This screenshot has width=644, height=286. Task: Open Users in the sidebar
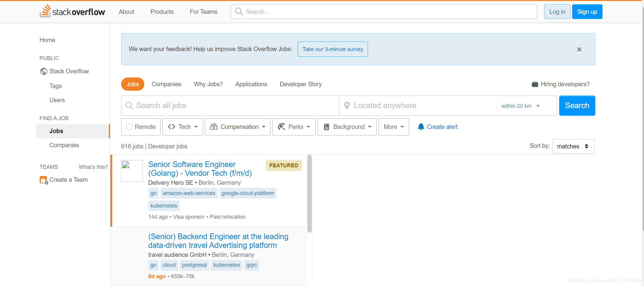(x=57, y=100)
